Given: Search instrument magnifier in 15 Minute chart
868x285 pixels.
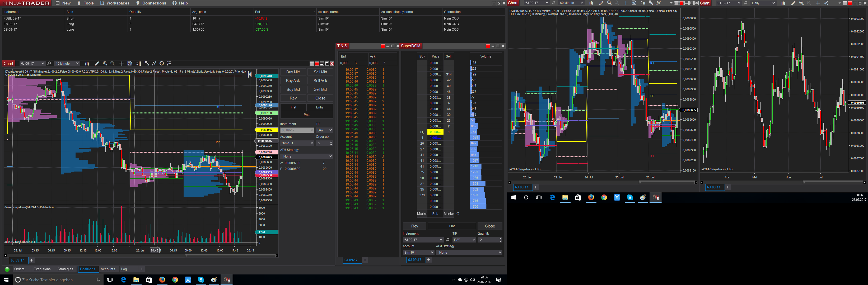Looking at the screenshot, I should [x=49, y=63].
